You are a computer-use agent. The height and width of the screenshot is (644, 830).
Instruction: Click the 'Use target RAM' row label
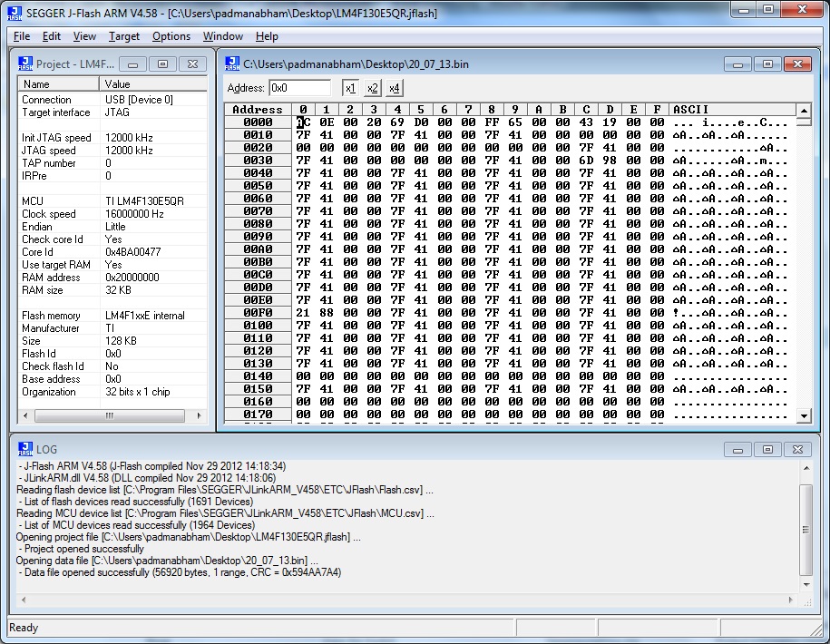pyautogui.click(x=56, y=265)
